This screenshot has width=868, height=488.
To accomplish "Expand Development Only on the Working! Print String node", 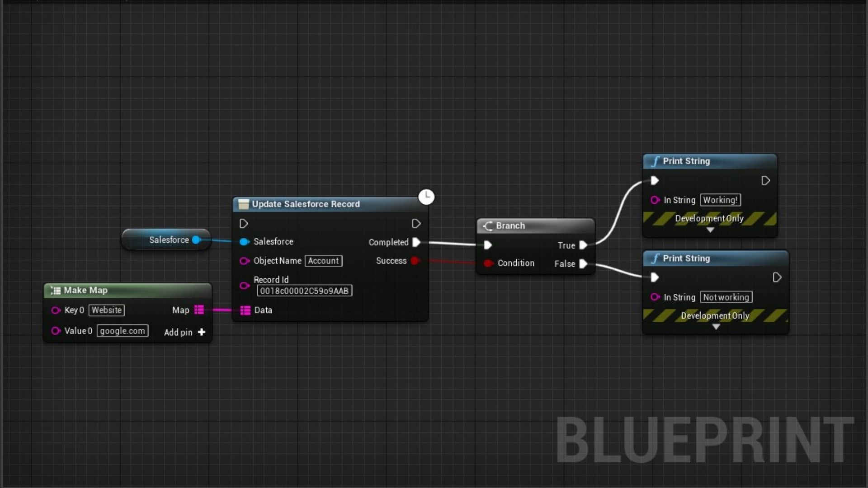I will (710, 230).
